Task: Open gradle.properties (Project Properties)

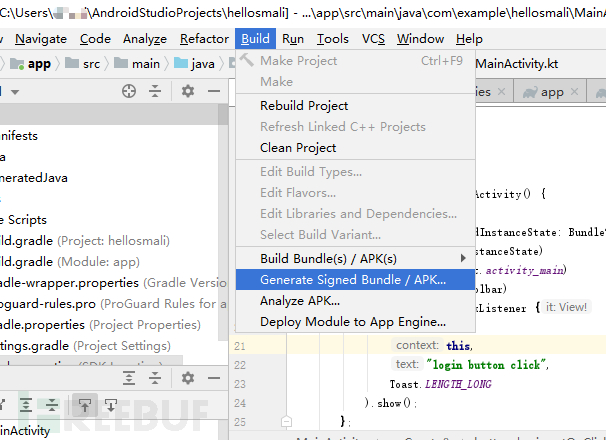Action: pyautogui.click(x=100, y=325)
